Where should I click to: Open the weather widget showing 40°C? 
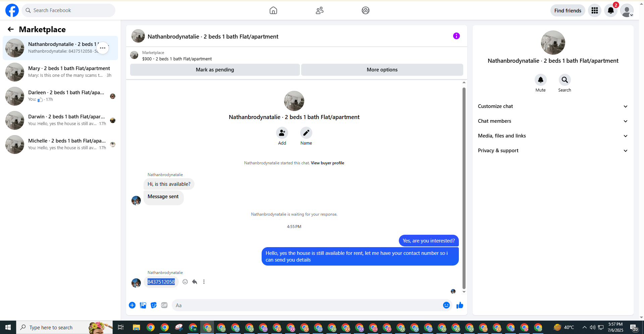tap(564, 327)
